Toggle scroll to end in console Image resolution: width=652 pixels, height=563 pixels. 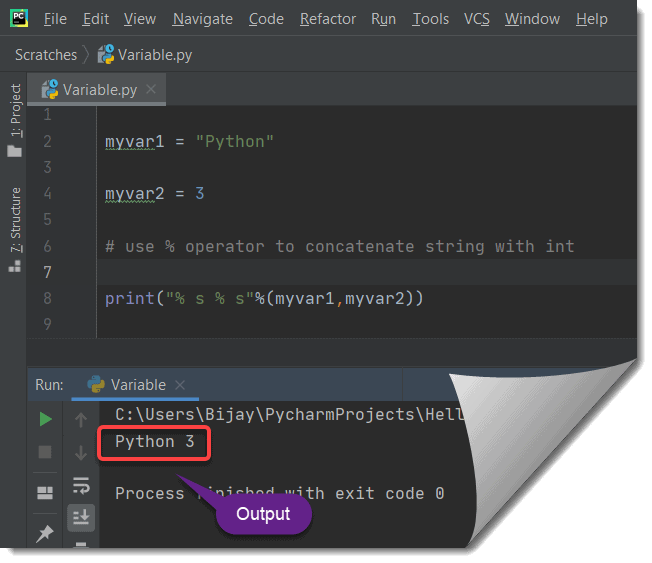point(81,518)
